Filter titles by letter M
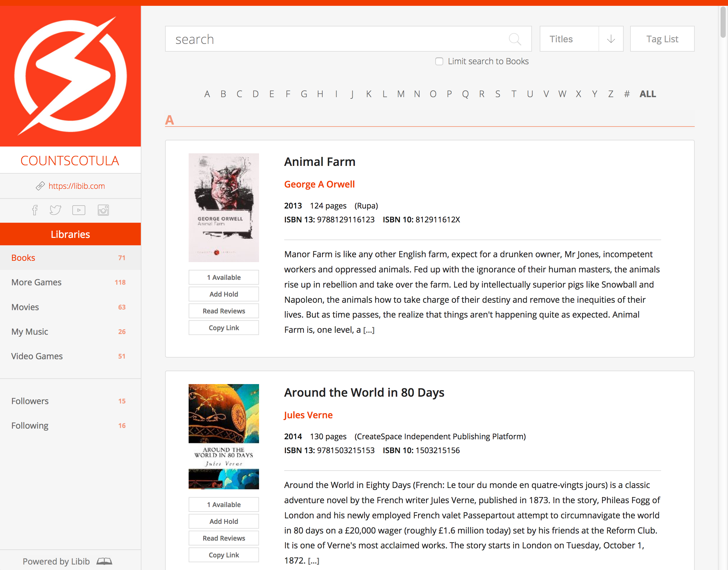Screen dimensions: 728x570 401,94
